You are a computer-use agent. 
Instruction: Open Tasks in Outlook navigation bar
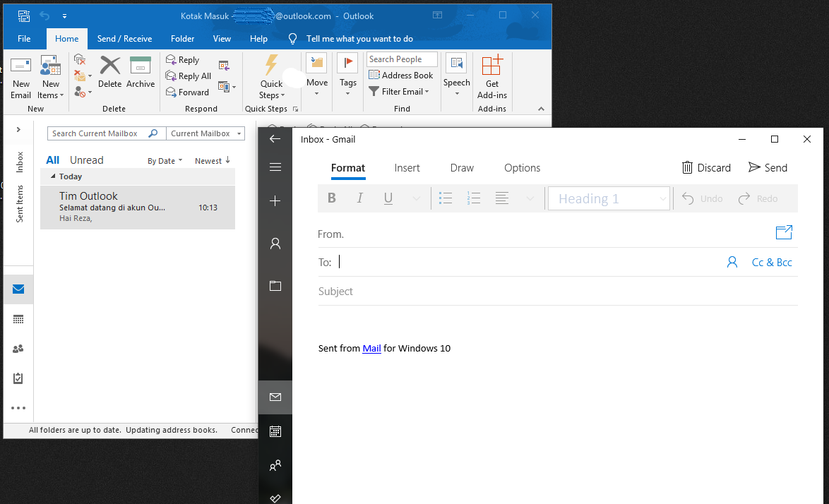click(x=18, y=378)
